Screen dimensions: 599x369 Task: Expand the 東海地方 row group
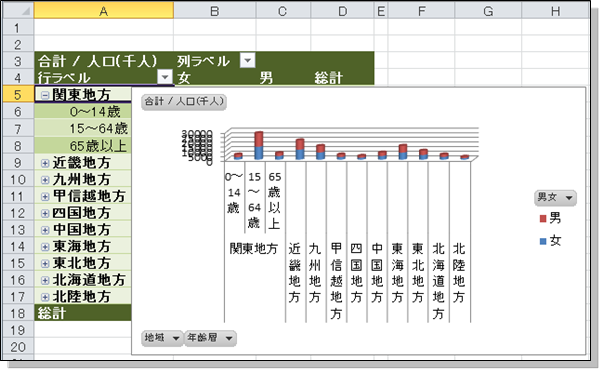click(x=45, y=247)
